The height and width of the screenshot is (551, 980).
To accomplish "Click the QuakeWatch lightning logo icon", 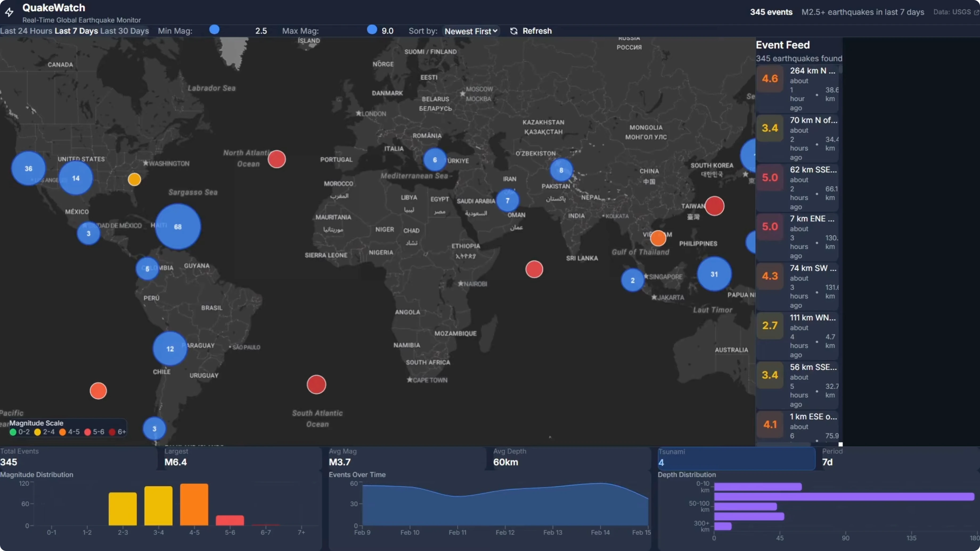I will [x=10, y=13].
